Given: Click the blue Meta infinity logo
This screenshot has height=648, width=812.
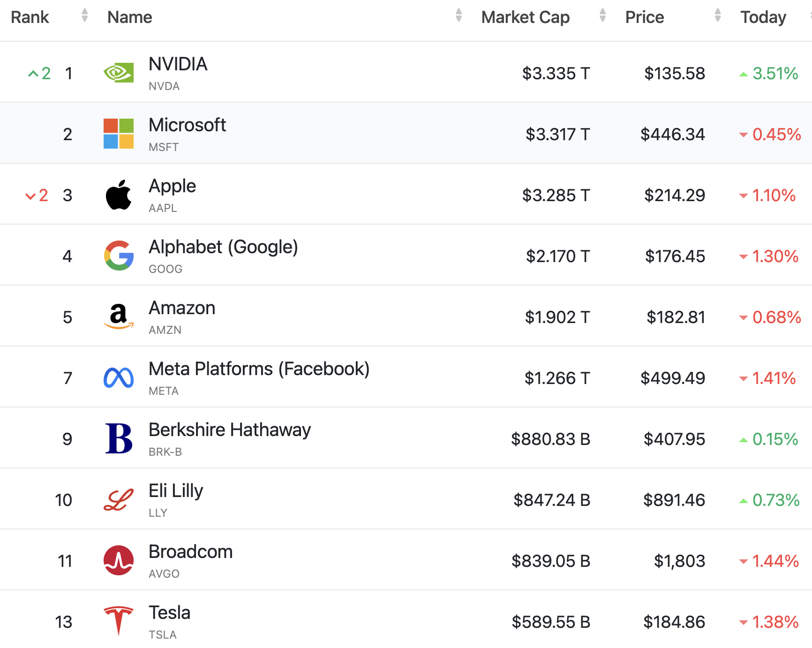Looking at the screenshot, I should [118, 378].
